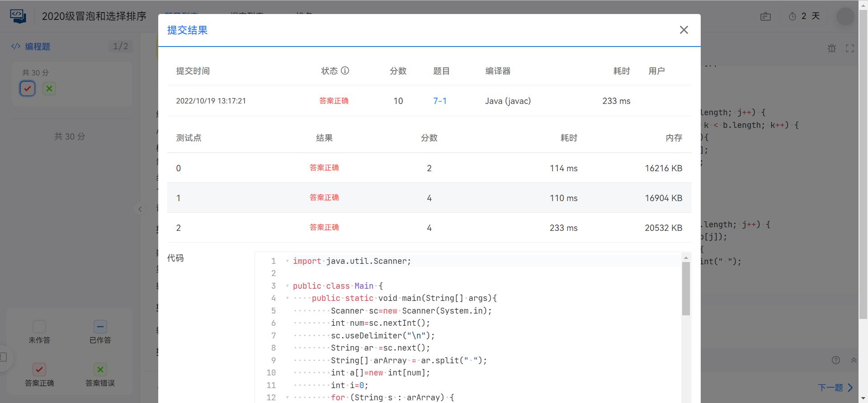Open problem link 7-1
868x403 pixels.
click(440, 101)
